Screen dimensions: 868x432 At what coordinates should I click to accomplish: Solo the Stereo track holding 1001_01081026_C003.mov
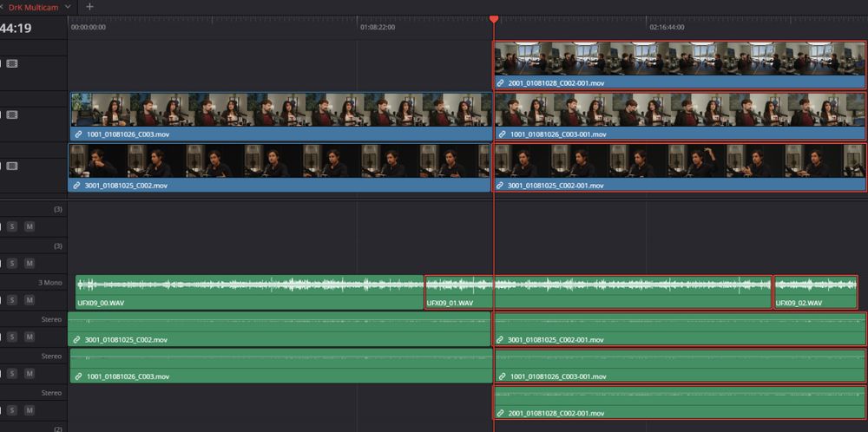pyautogui.click(x=12, y=374)
